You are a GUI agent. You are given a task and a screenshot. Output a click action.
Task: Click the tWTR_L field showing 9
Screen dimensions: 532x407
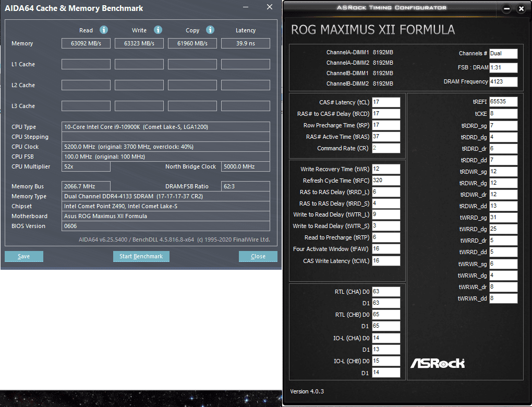point(386,214)
